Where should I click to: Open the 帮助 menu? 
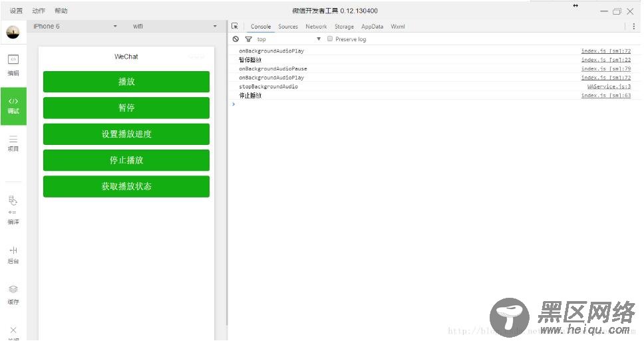61,11
